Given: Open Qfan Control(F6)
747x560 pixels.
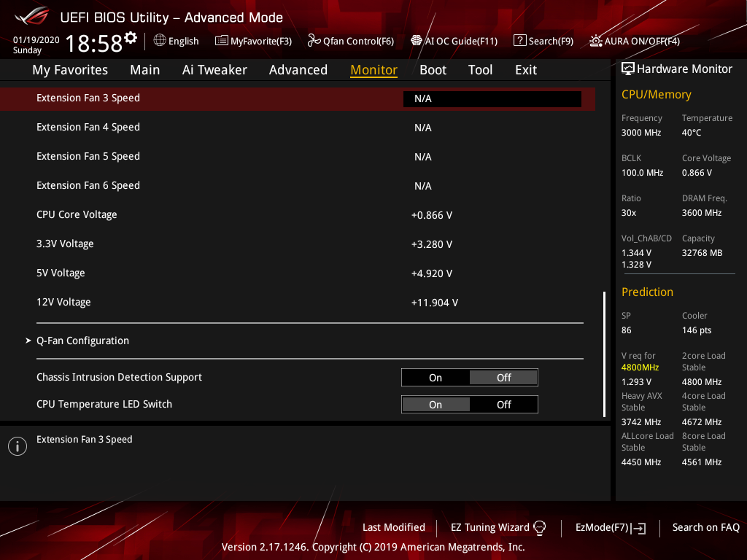Looking at the screenshot, I should click(x=351, y=41).
